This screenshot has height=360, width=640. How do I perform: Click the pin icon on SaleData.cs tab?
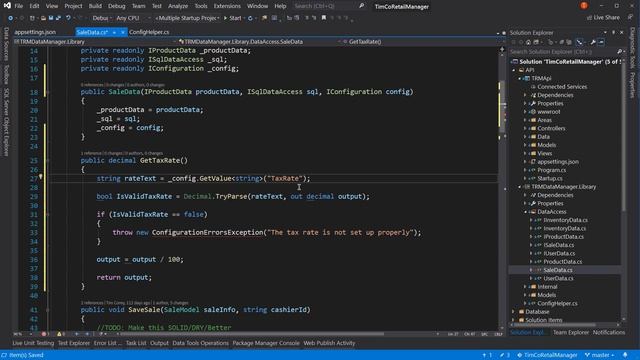[114, 32]
